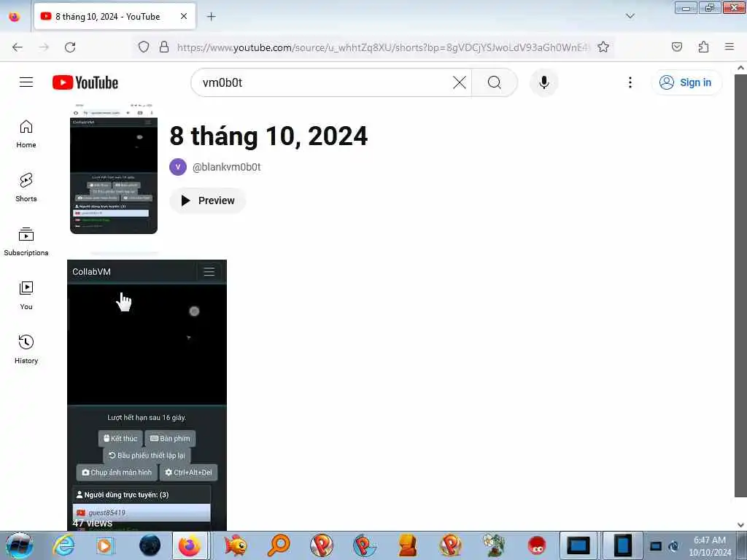Open the Firefox extensions puzzle icon
Image resolution: width=747 pixels, height=560 pixels.
coord(703,47)
